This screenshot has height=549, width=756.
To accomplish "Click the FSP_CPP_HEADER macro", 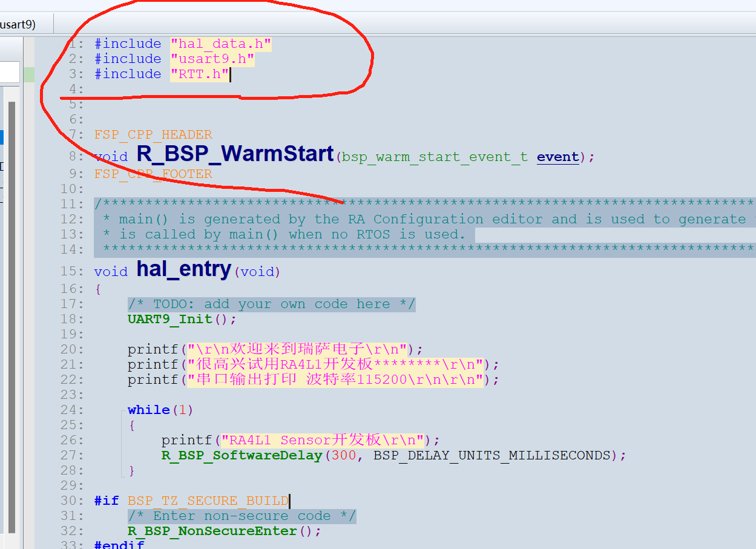I will click(153, 134).
